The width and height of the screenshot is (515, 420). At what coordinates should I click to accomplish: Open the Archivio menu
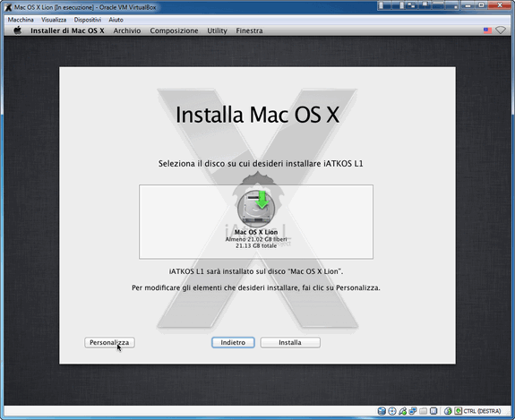(127, 30)
